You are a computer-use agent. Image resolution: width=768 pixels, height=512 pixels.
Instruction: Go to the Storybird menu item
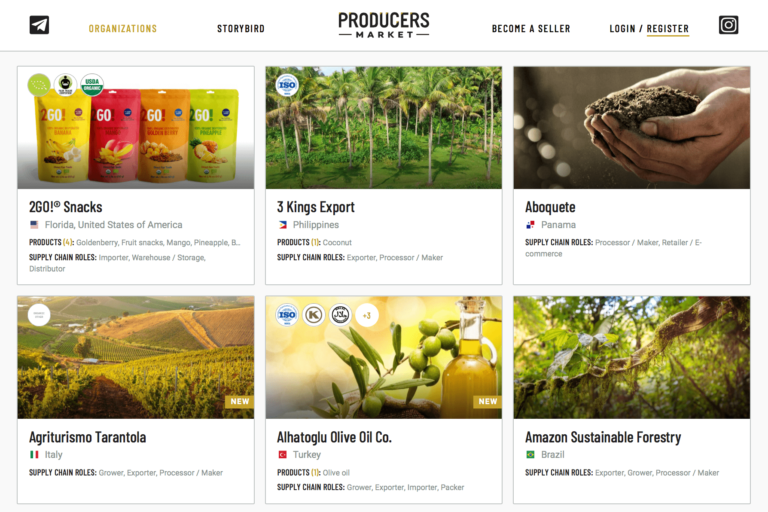point(241,28)
